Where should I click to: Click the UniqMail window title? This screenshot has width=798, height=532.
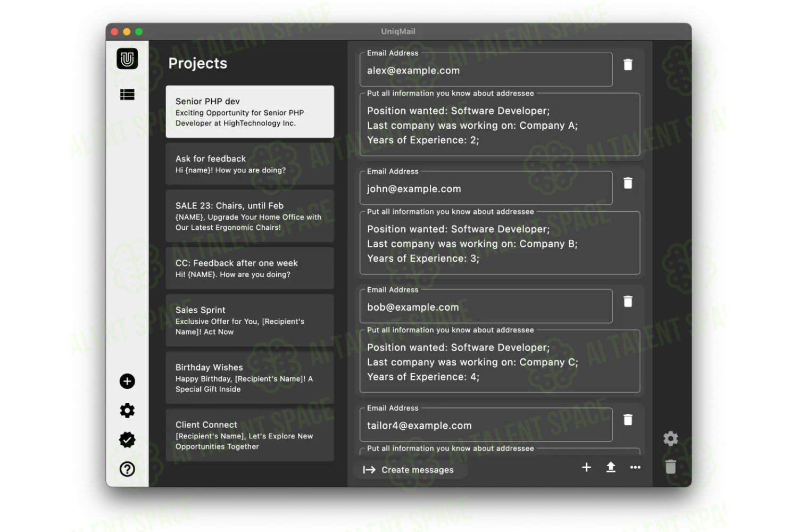coord(398,31)
